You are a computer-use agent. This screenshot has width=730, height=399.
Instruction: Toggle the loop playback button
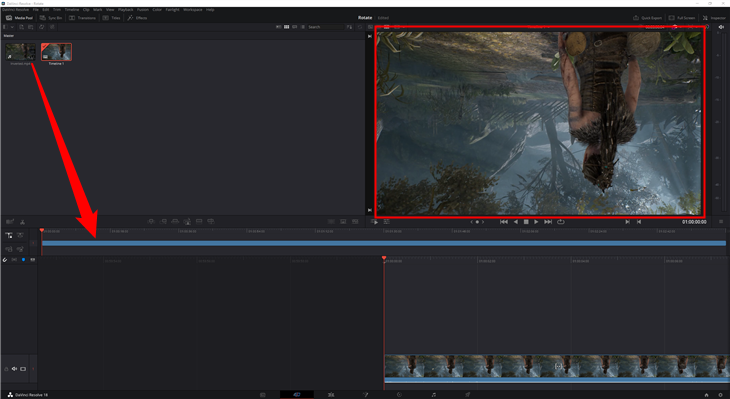(561, 222)
